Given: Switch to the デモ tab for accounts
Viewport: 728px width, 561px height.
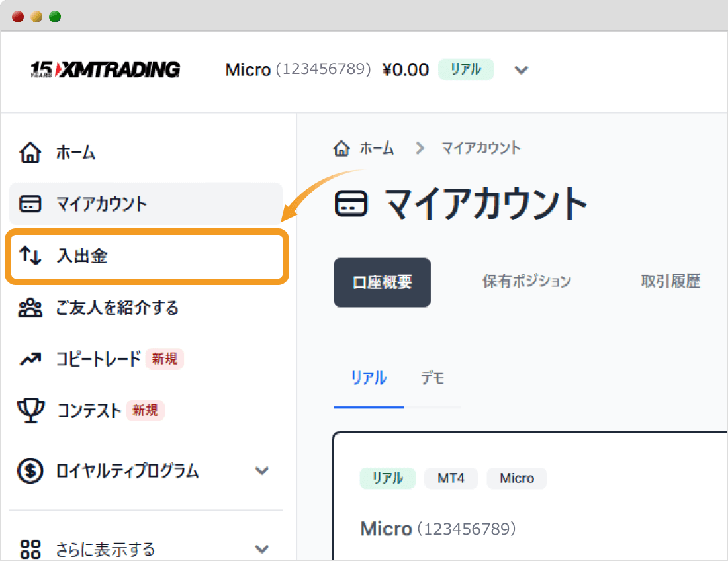Looking at the screenshot, I should 432,378.
